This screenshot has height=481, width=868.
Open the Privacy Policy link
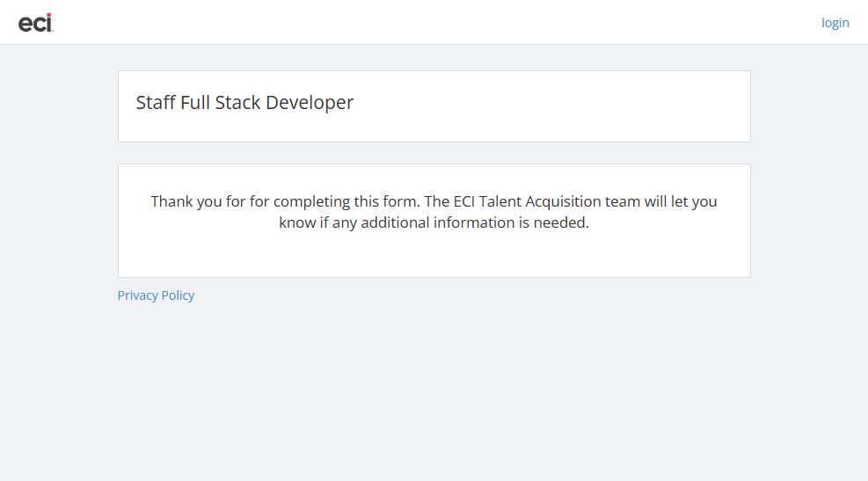pyautogui.click(x=156, y=295)
